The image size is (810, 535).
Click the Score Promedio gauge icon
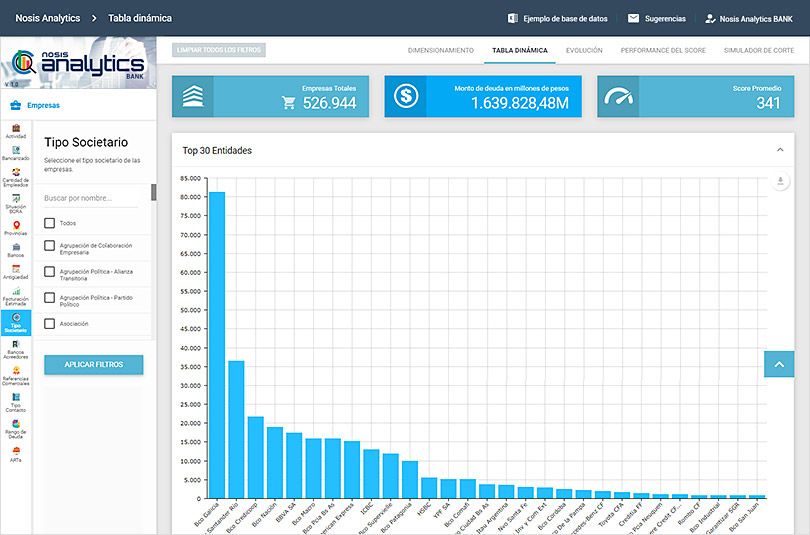coord(618,97)
